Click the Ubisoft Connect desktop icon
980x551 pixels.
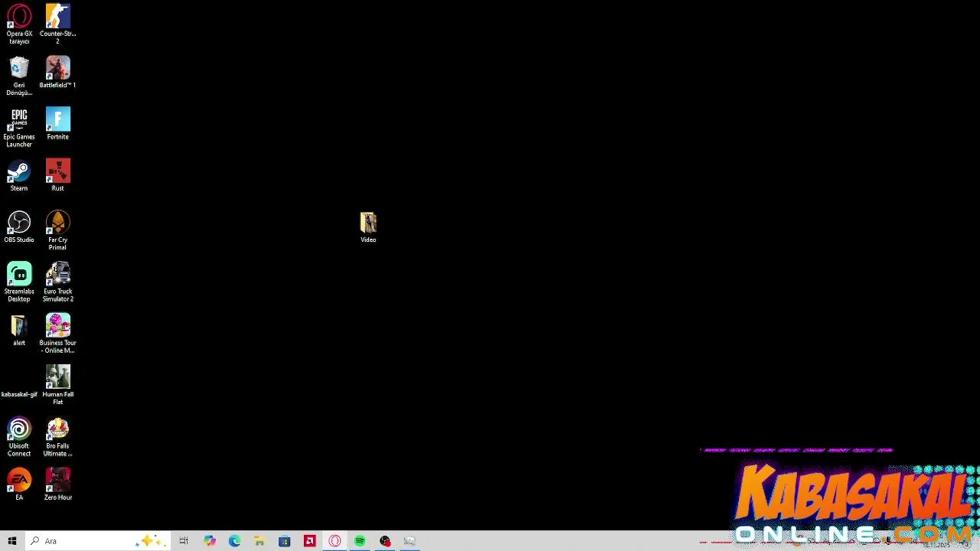(19, 436)
